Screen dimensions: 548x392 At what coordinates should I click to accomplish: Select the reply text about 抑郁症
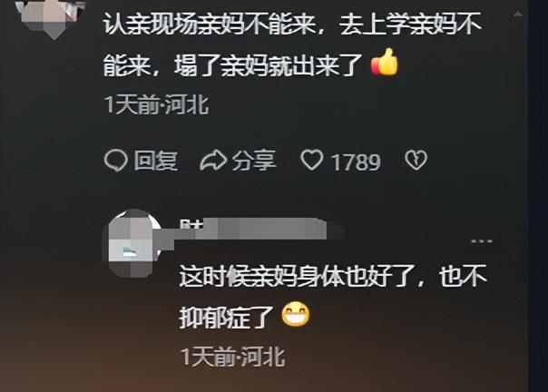pos(333,296)
